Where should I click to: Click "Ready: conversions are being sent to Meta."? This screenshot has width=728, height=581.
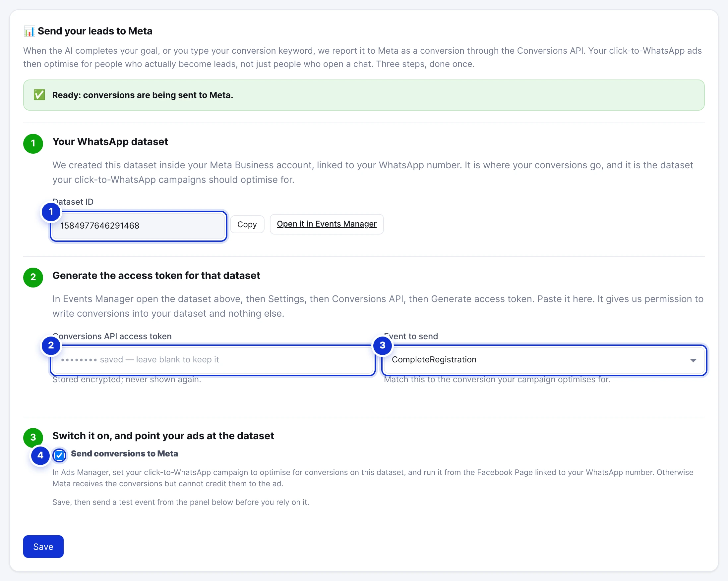point(143,95)
